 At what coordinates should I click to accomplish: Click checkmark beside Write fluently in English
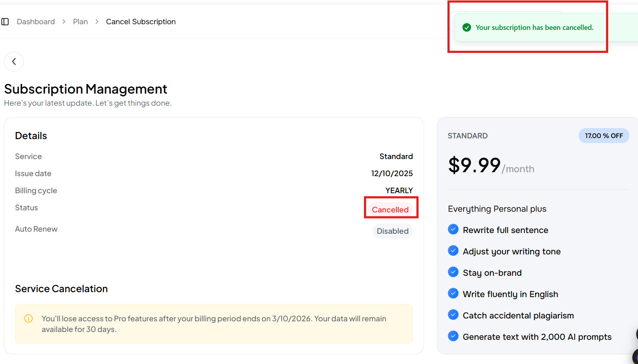pyautogui.click(x=453, y=294)
